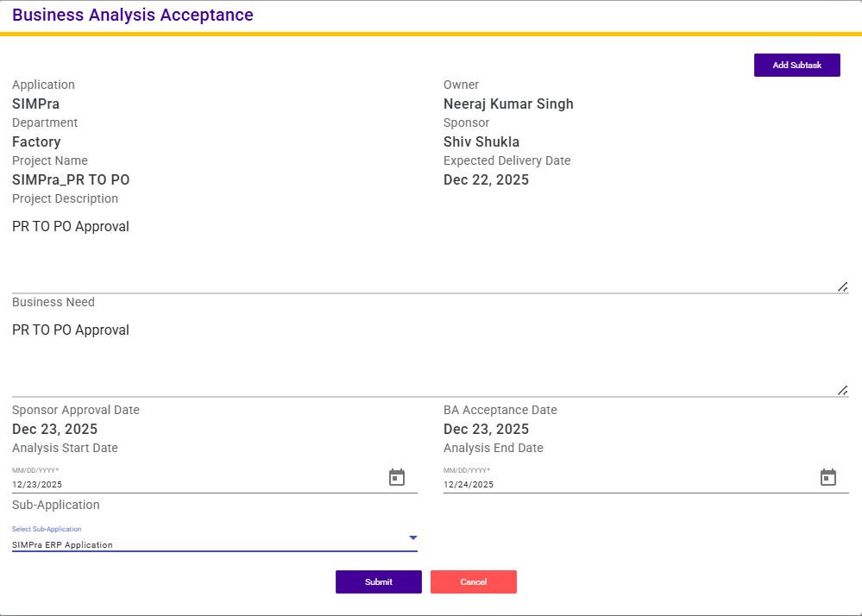This screenshot has width=862, height=616.
Task: Select the owner name Neeraj Kumar Singh
Action: (508, 104)
